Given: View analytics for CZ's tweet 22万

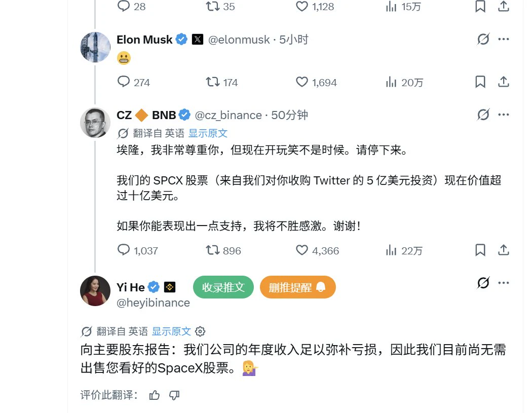Looking at the screenshot, I should click(x=404, y=250).
